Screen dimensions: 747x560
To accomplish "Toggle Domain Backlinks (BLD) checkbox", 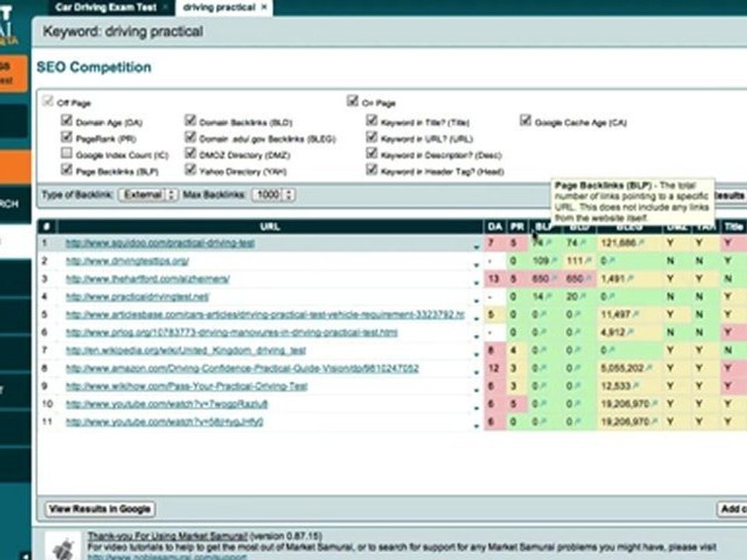I will [x=191, y=121].
